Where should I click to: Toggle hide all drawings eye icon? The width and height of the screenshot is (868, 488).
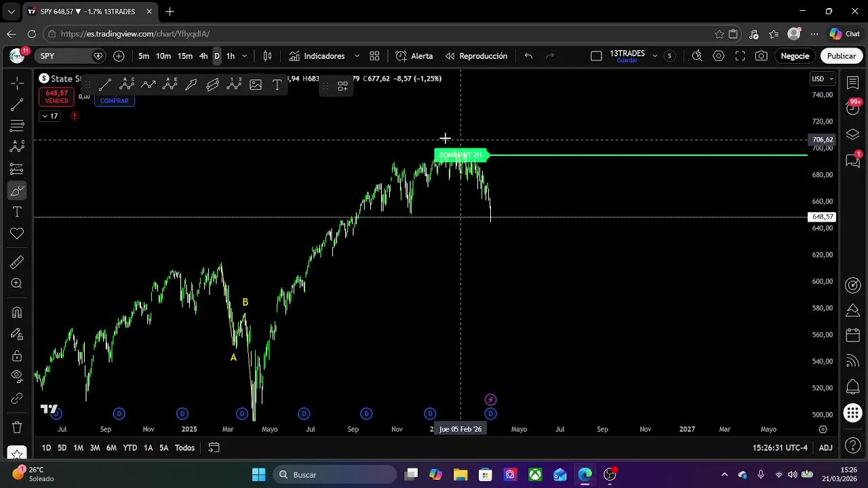click(x=17, y=377)
